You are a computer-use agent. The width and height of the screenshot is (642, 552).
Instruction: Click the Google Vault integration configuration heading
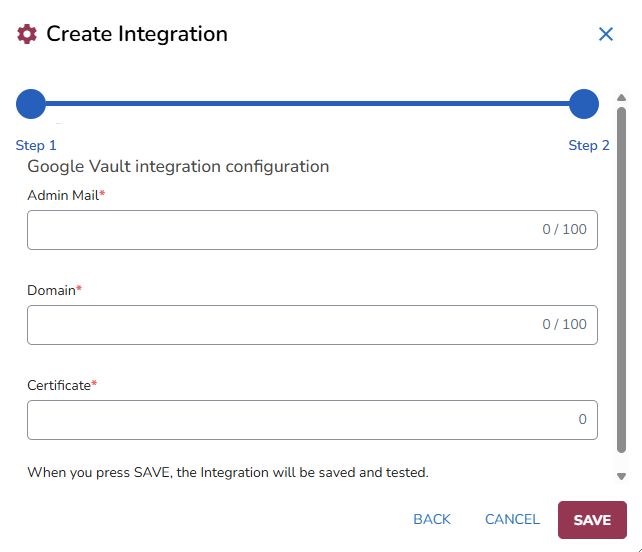pos(178,167)
